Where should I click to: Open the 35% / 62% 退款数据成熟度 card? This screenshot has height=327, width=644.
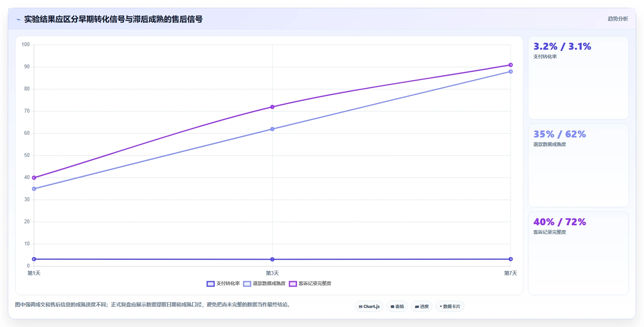pos(578,165)
